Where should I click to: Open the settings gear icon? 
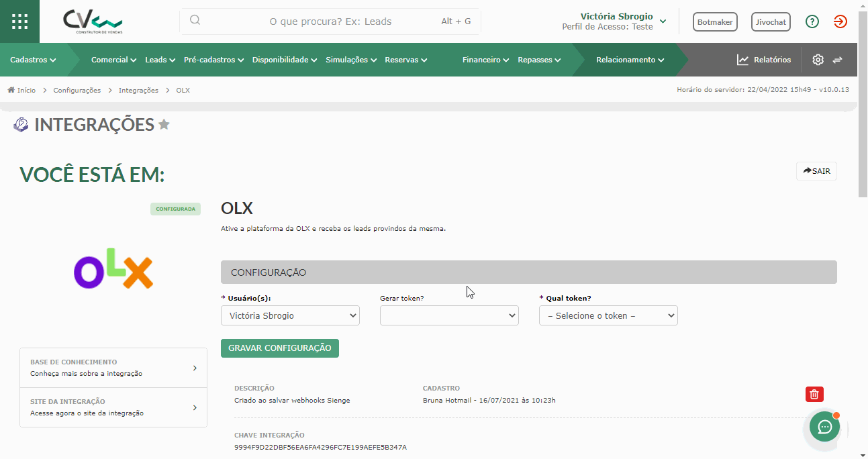[x=818, y=60]
